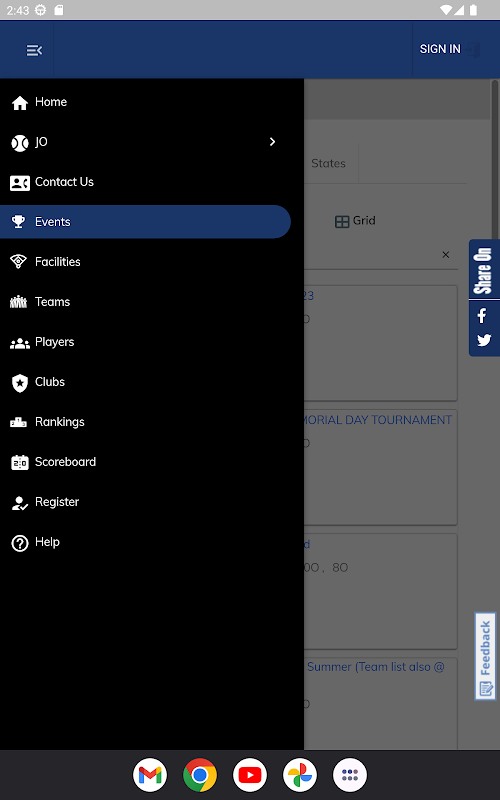
Task: Clear the search field with X
Action: pyautogui.click(x=445, y=255)
